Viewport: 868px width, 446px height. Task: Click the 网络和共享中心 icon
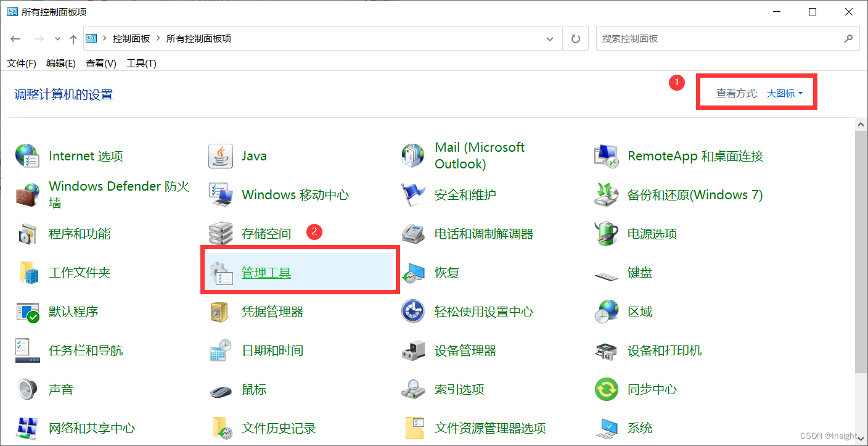pyautogui.click(x=28, y=428)
